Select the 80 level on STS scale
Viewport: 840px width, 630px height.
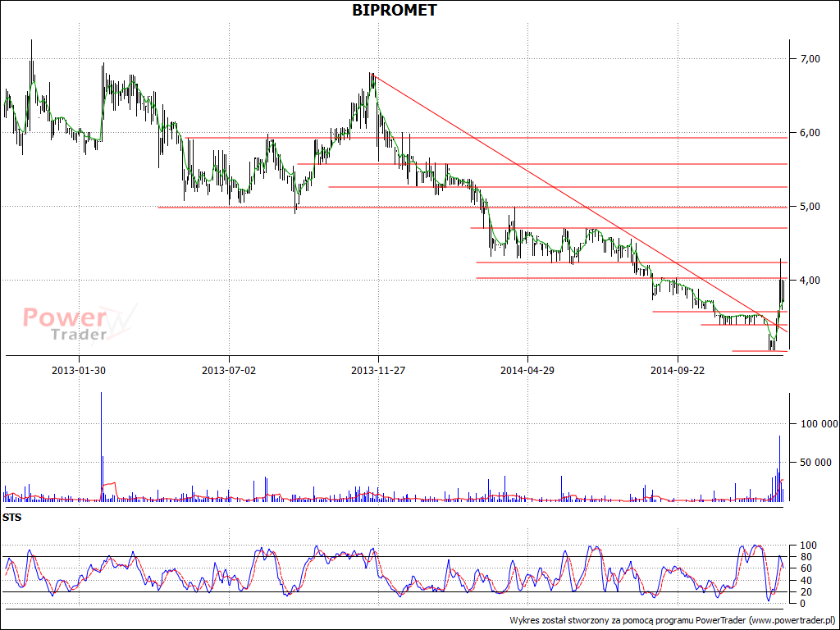806,557
